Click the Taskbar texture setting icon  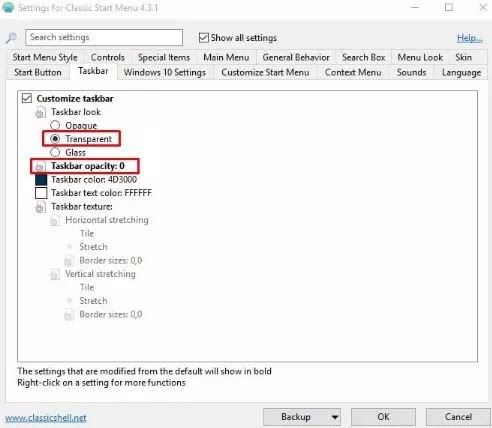40,207
